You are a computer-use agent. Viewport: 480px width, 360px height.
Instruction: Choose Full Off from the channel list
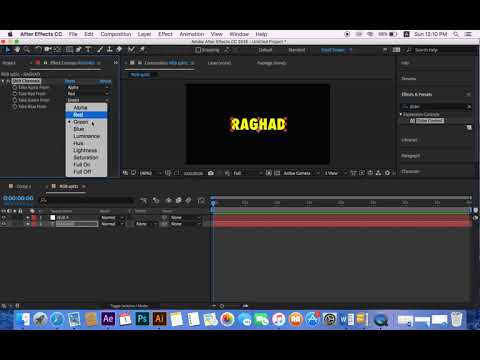[x=86, y=172]
